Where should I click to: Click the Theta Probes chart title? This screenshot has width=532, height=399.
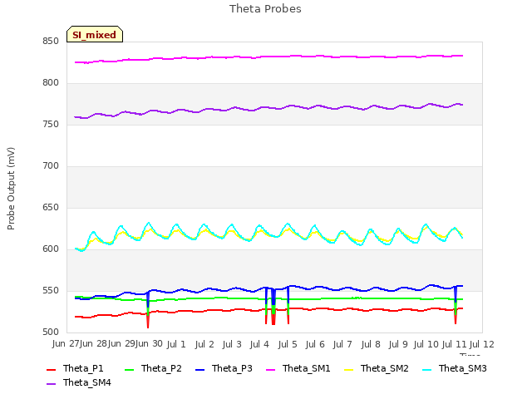pos(265,9)
